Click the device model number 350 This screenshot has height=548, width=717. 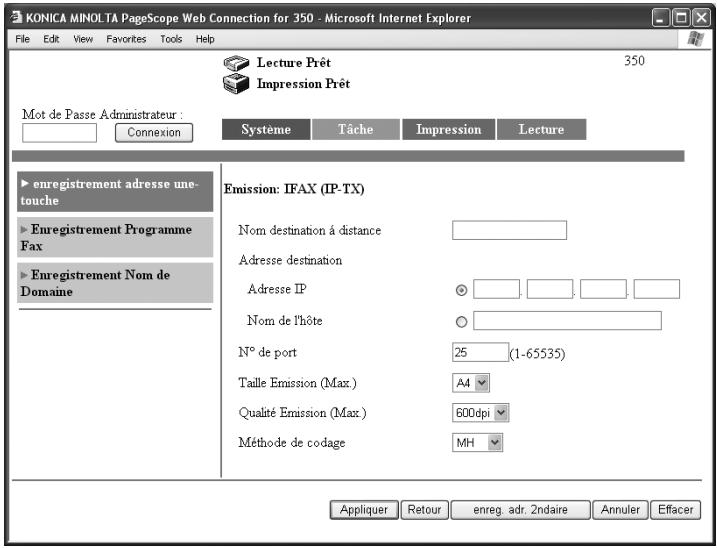[x=634, y=61]
